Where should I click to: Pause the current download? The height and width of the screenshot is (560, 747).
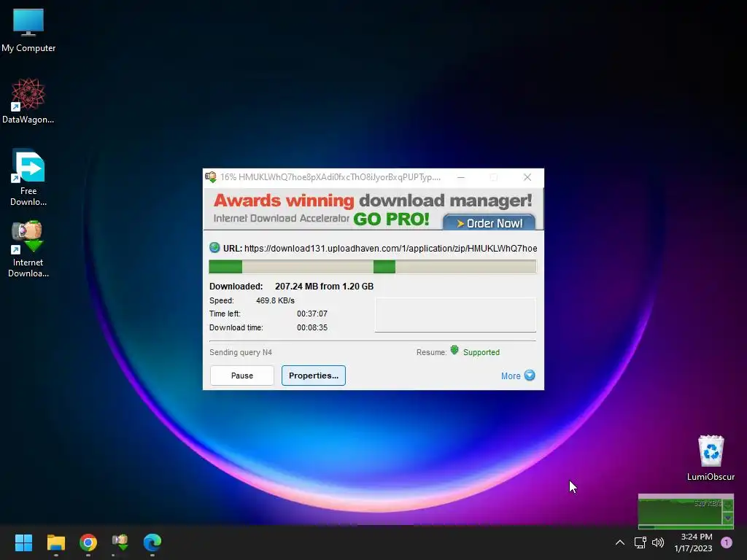pos(242,376)
